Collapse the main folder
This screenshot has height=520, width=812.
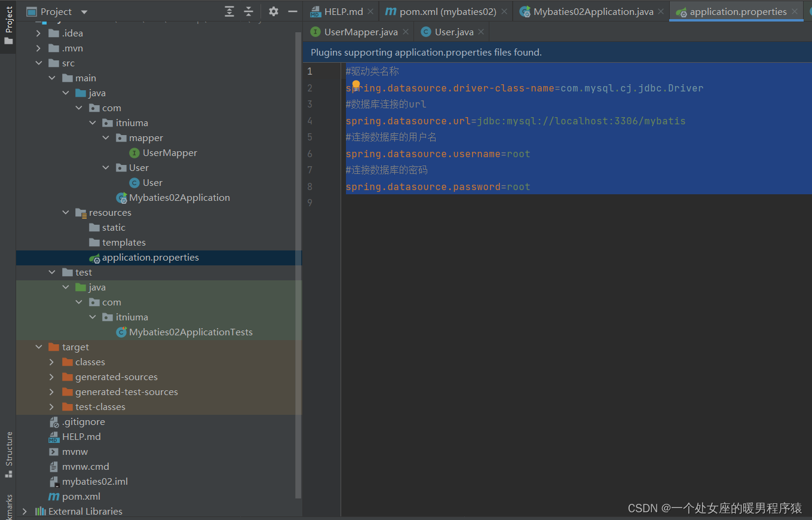tap(52, 78)
